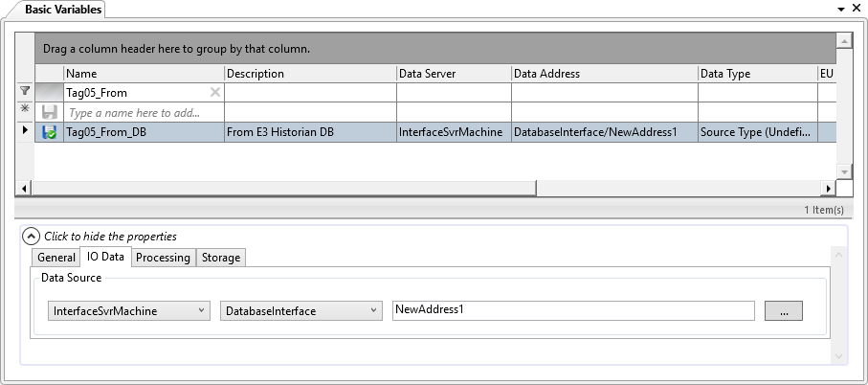Click the new row asterisk indicator
868x385 pixels.
pos(26,112)
